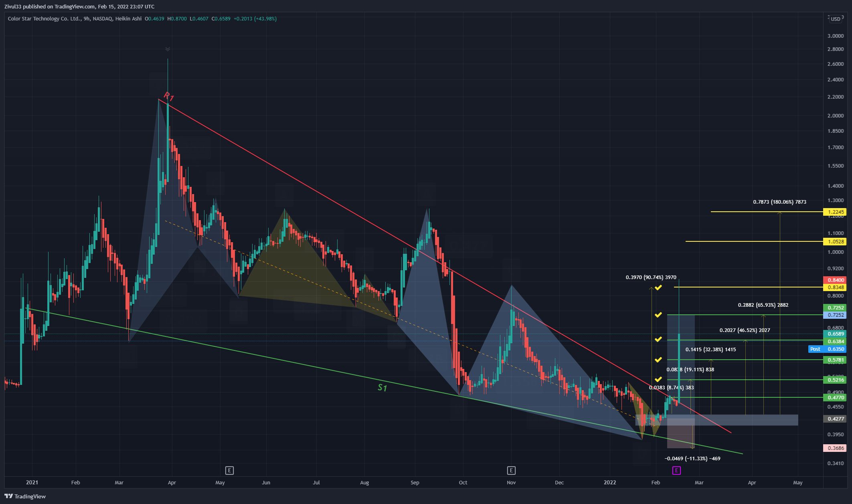Click the yellow 0.8348 price label
This screenshot has height=504, width=852.
835,287
